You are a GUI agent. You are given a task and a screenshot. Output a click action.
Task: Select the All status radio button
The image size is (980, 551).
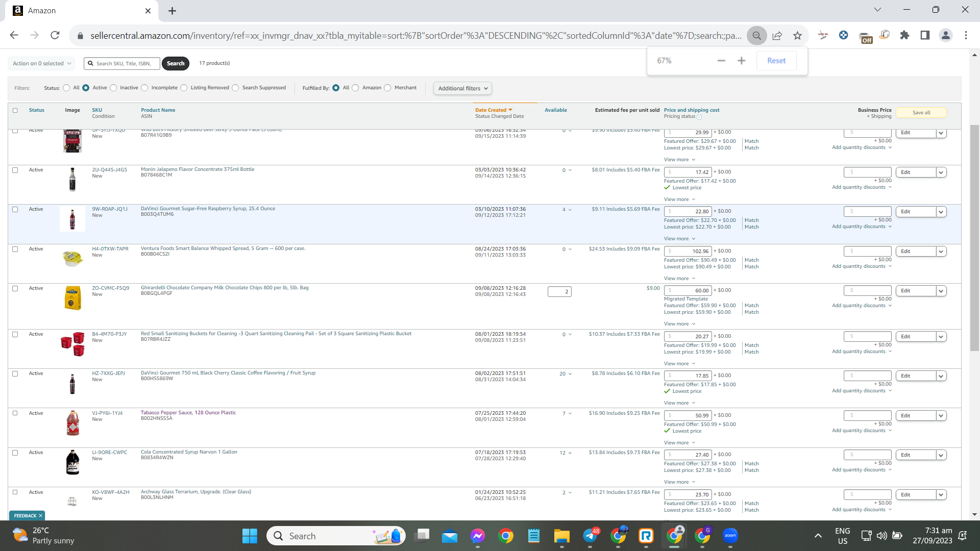(x=66, y=88)
